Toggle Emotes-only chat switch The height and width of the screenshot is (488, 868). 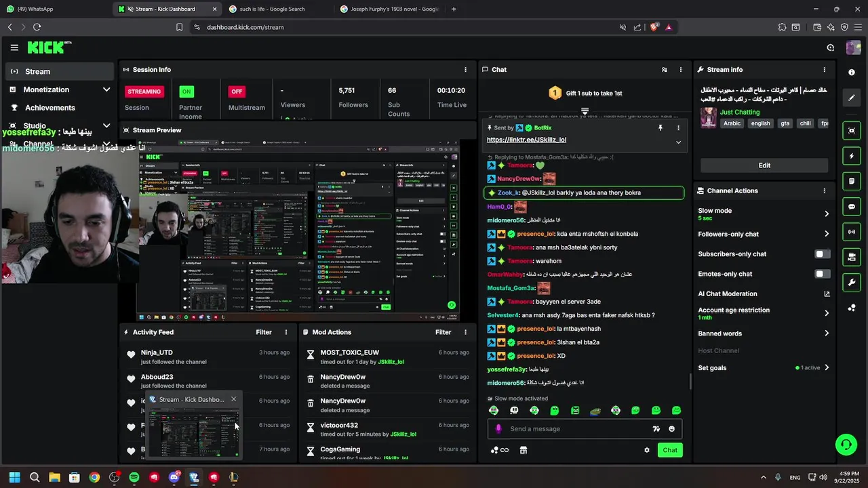coord(822,274)
